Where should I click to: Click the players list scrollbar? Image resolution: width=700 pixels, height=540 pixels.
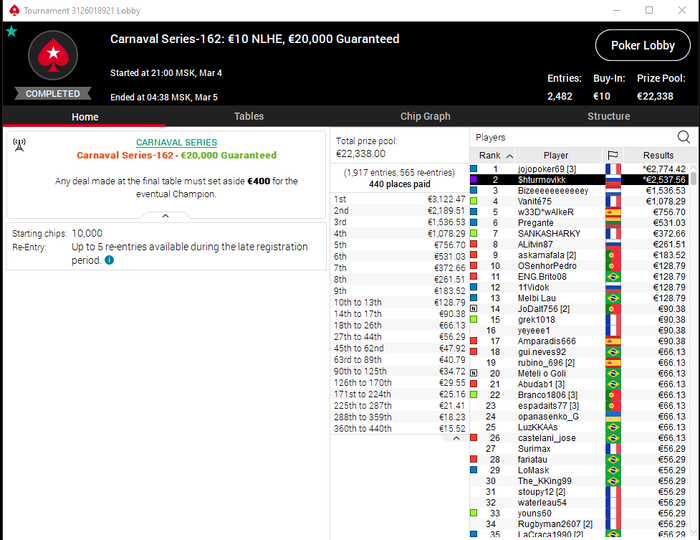tap(693, 179)
